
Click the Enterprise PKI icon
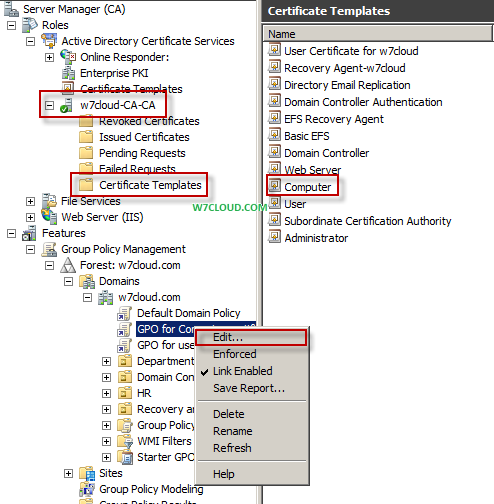(68, 73)
